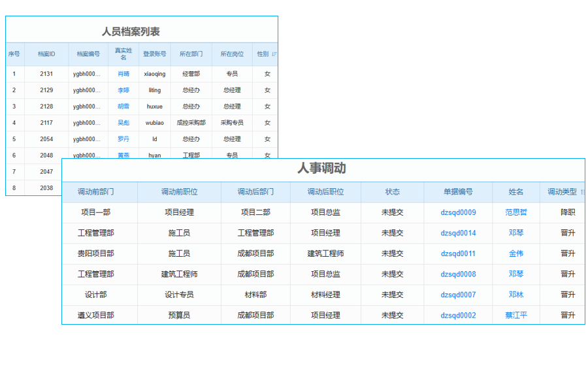Click 范思哲 name in 人事调动 table
The image size is (588, 392).
[x=515, y=212]
